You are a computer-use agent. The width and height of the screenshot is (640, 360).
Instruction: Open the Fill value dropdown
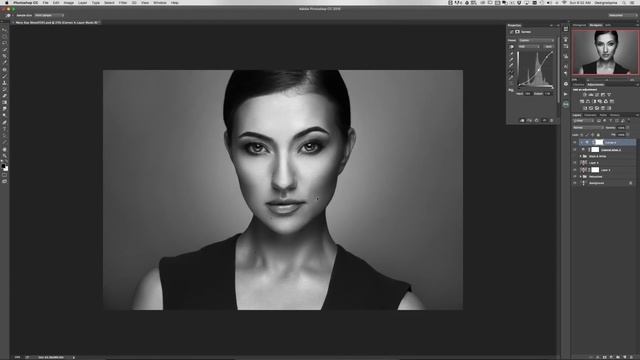[x=627, y=135]
